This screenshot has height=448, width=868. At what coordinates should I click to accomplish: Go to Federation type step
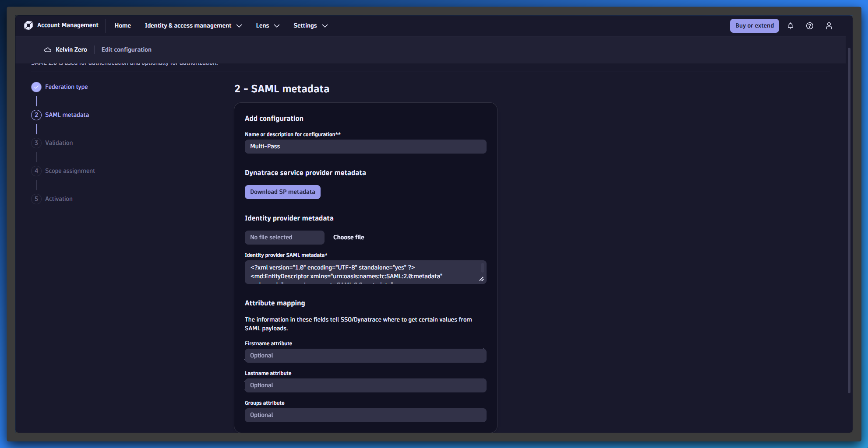[66, 87]
